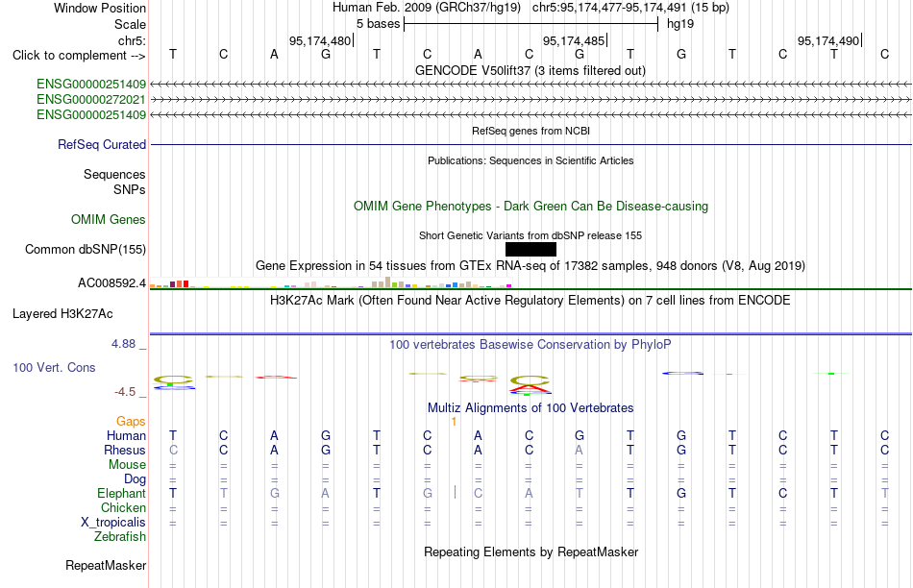The image size is (913, 588).
Task: Click the black dbSNP variant box
Action: (x=531, y=249)
